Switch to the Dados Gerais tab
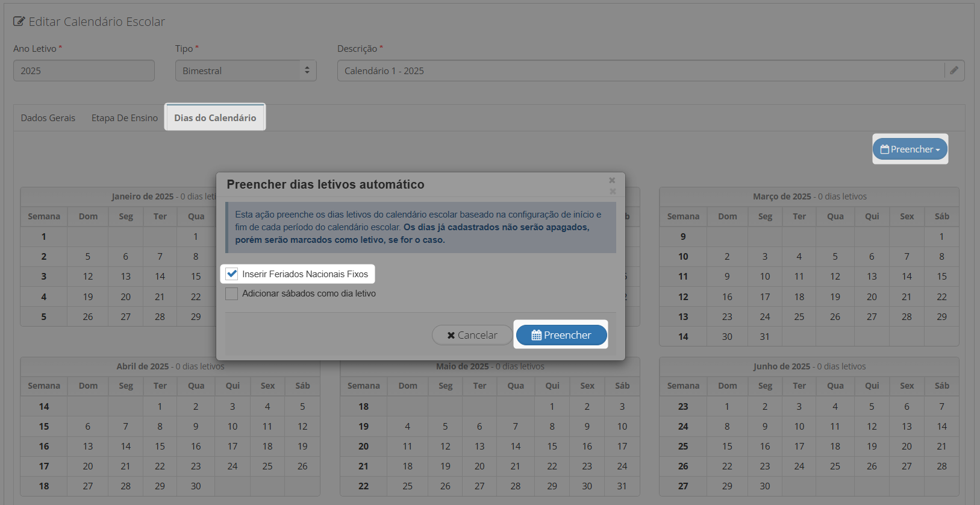The width and height of the screenshot is (980, 505). [x=48, y=118]
